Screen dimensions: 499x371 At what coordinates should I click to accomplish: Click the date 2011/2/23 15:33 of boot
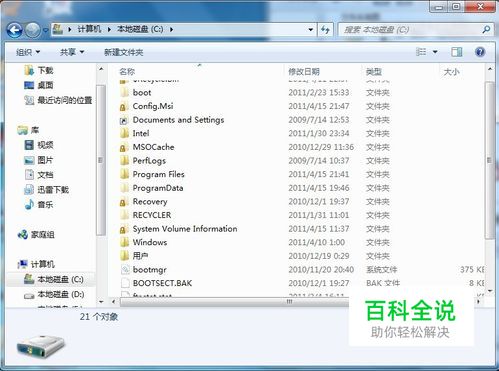coord(319,92)
